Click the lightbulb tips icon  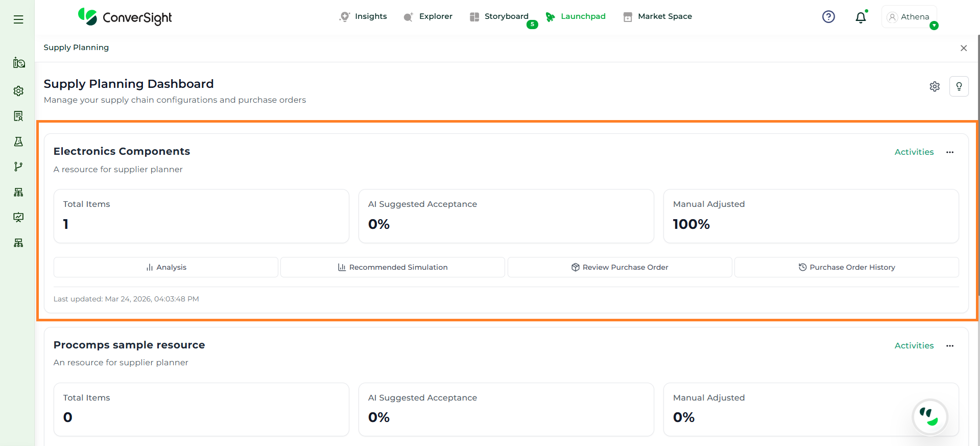959,86
